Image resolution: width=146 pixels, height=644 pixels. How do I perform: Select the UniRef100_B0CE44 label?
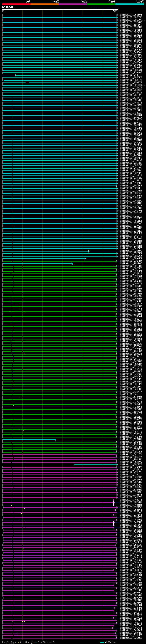point(131,186)
